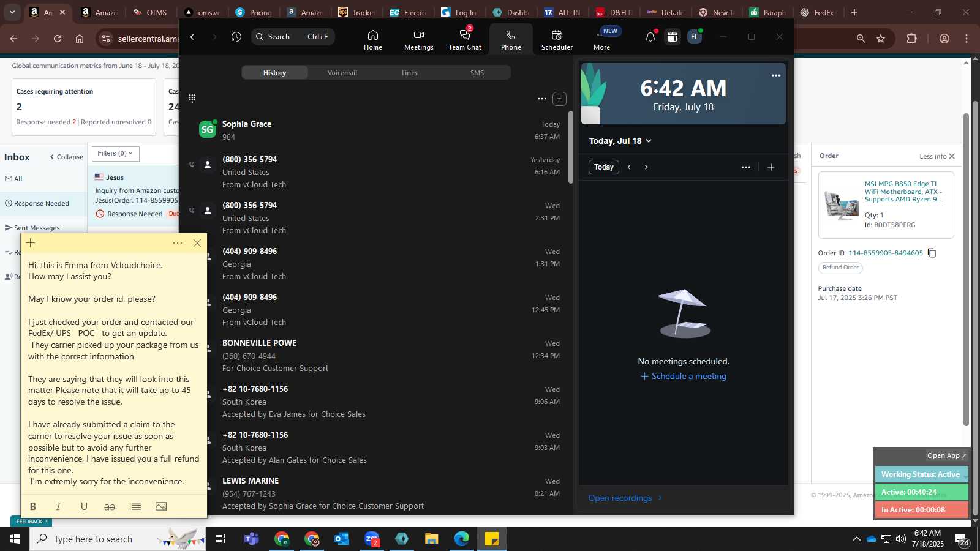Add new meeting with plus icon
Viewport: 980px width, 551px height.
pos(771,167)
